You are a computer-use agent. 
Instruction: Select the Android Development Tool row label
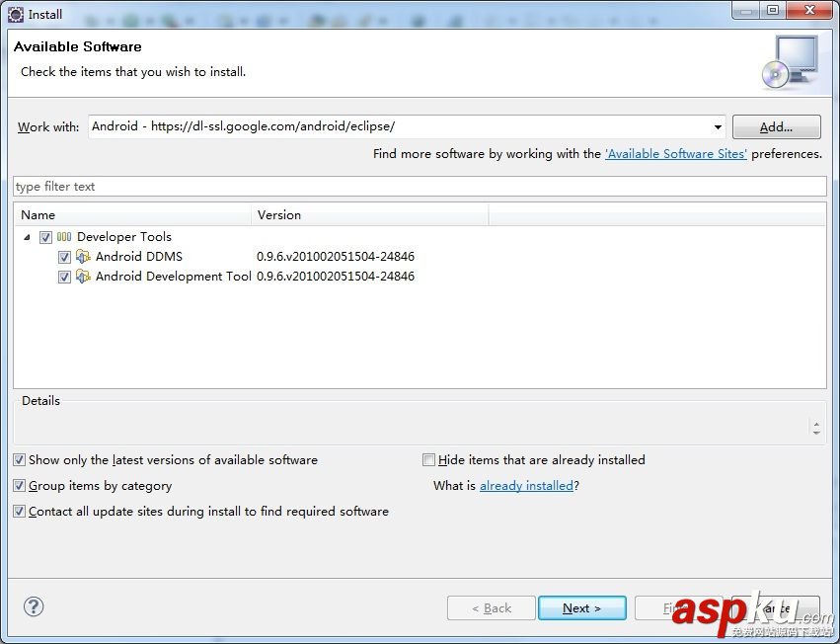click(x=173, y=277)
